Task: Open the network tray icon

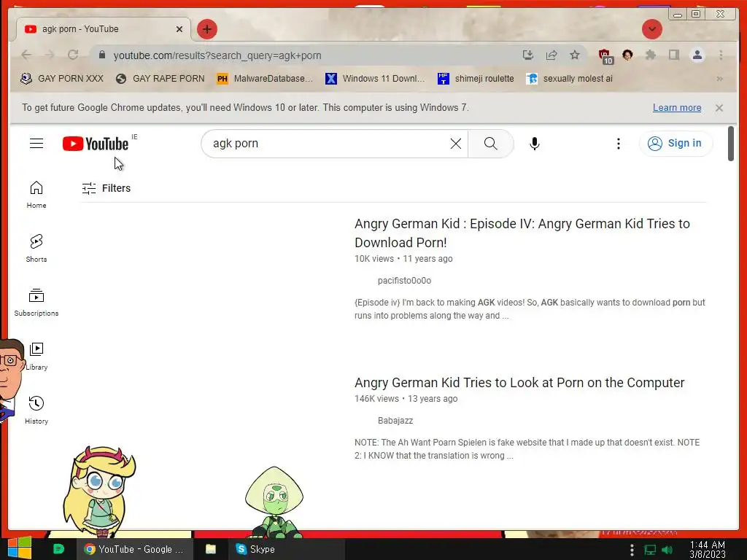Action: tap(650, 550)
